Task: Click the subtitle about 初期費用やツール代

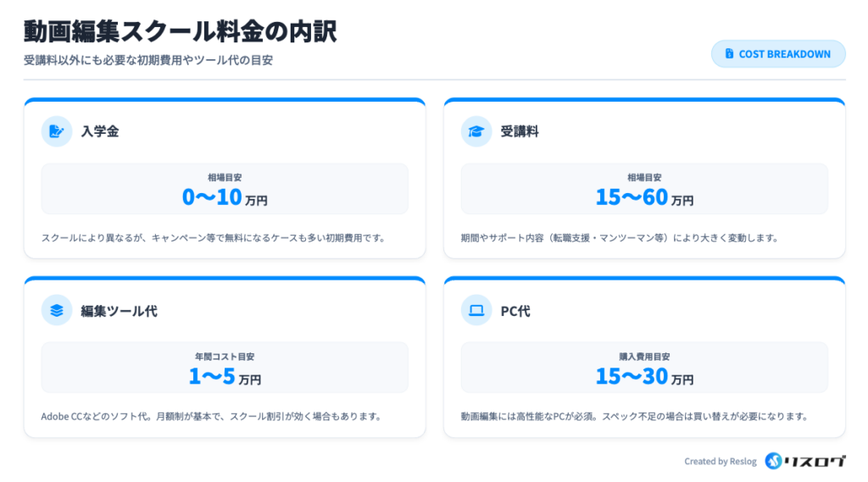Action: (x=148, y=61)
